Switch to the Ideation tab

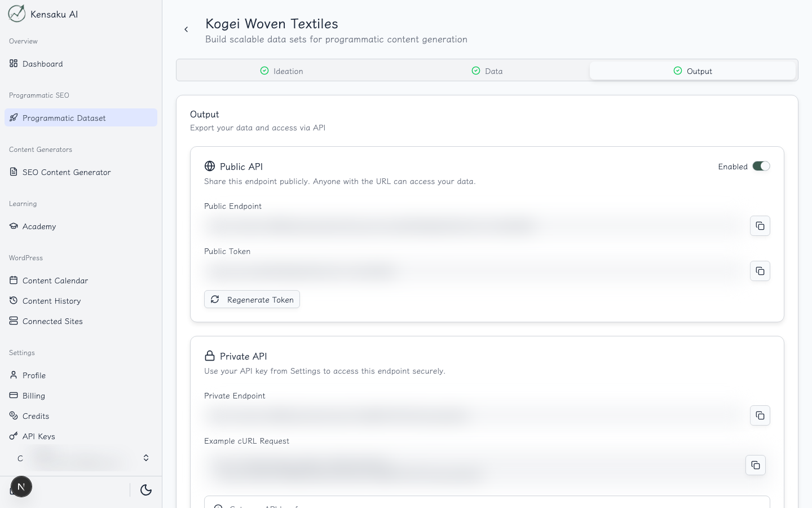[281, 71]
